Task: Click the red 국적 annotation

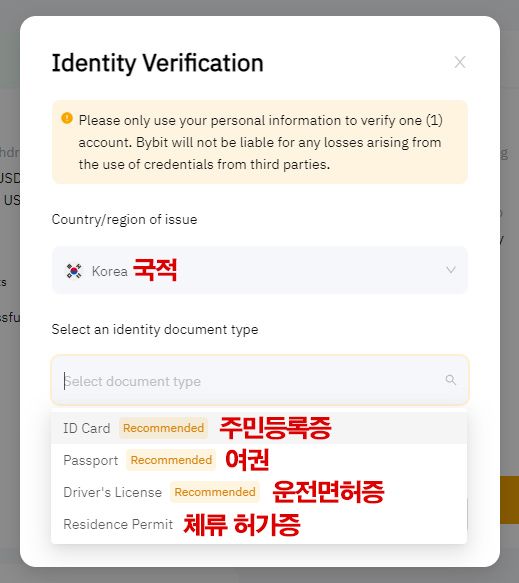Action: pyautogui.click(x=155, y=270)
